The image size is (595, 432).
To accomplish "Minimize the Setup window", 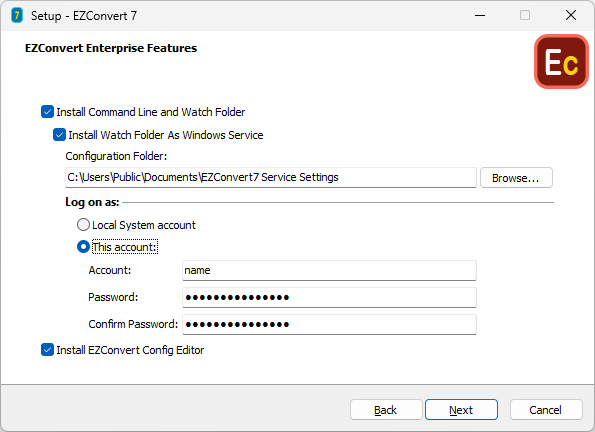I will tap(480, 16).
